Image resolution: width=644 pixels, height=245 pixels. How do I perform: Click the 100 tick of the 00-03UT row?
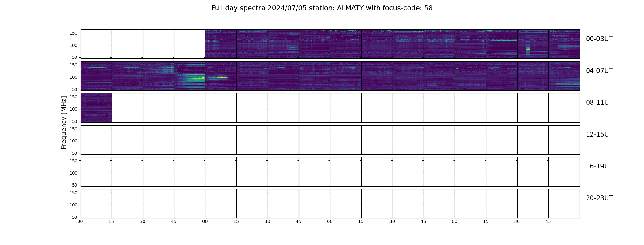[x=74, y=45]
